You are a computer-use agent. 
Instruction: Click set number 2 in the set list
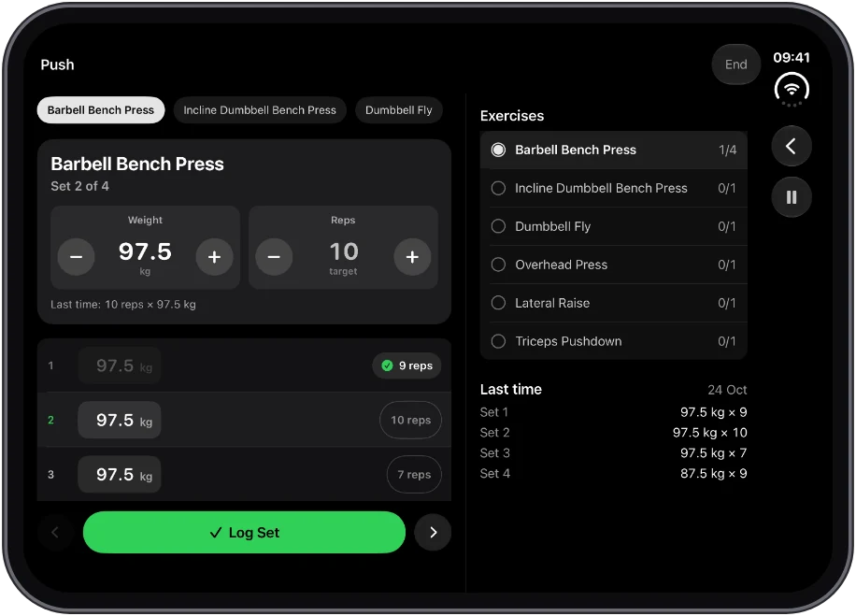coord(50,420)
